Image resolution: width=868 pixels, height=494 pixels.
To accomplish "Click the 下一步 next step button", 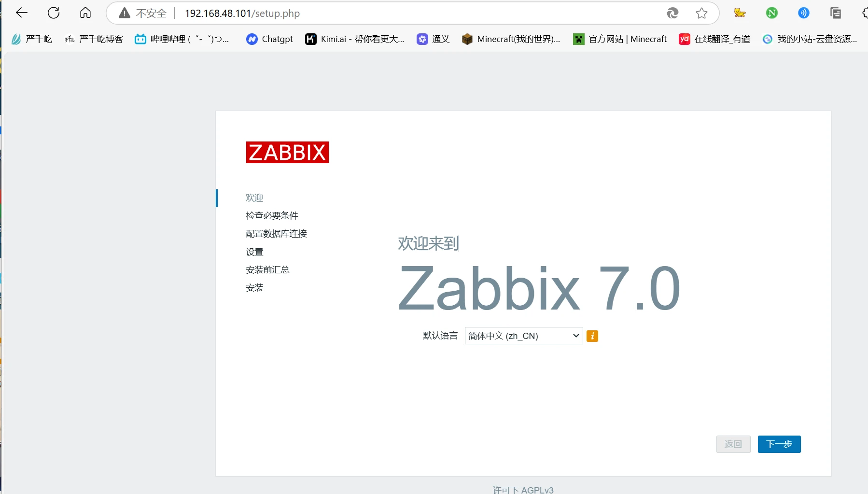I will coord(779,444).
